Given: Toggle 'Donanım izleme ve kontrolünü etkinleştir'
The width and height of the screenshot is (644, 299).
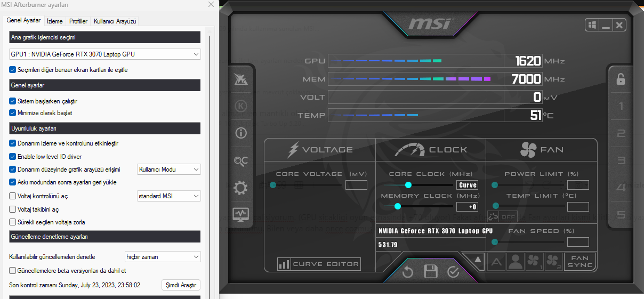Looking at the screenshot, I should (13, 143).
